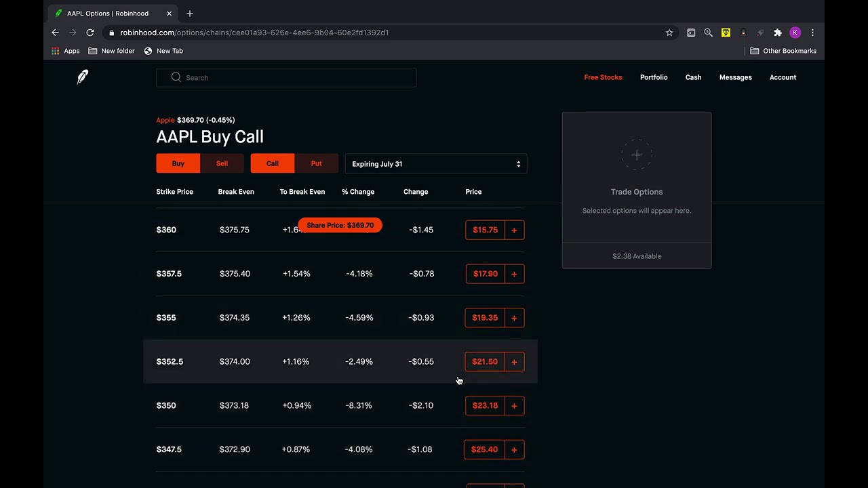The width and height of the screenshot is (868, 488).
Task: Click the % Change column header
Action: coord(358,192)
